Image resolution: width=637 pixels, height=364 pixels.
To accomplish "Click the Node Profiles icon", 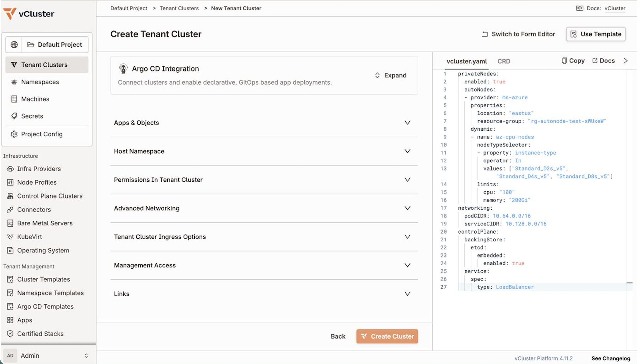I will (10, 182).
